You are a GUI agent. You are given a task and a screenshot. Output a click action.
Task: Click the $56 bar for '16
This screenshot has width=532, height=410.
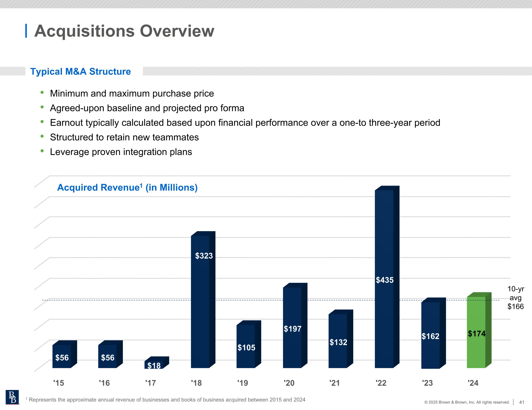click(108, 356)
